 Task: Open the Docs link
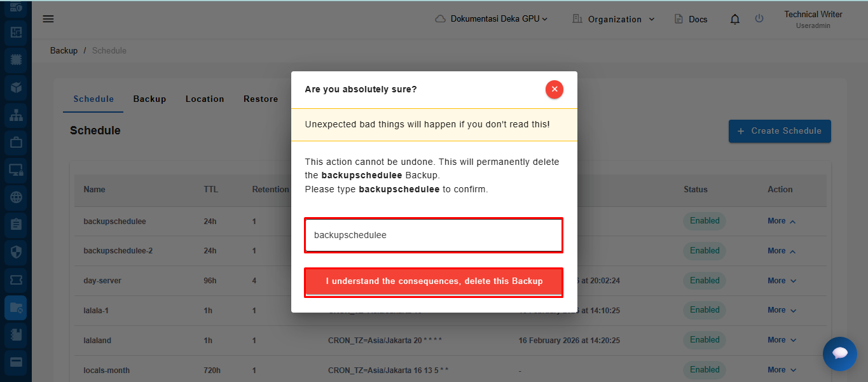(x=691, y=19)
